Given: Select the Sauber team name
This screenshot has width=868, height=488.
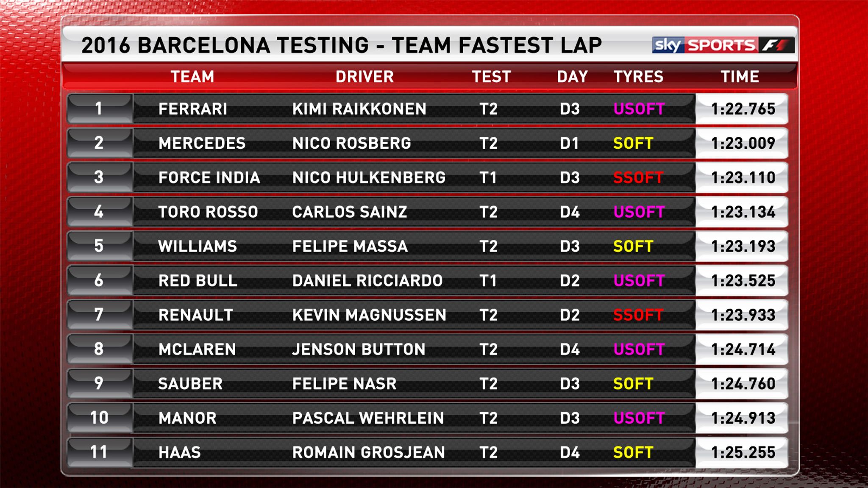Looking at the screenshot, I should click(x=190, y=384).
